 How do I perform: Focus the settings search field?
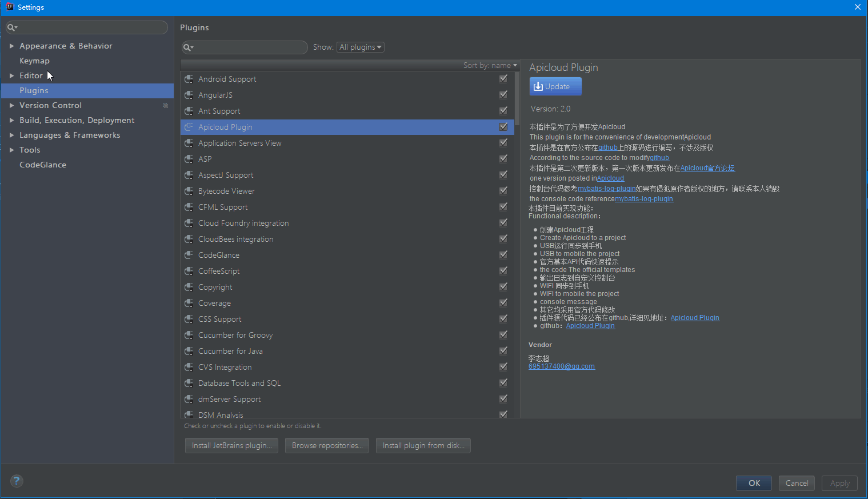87,27
